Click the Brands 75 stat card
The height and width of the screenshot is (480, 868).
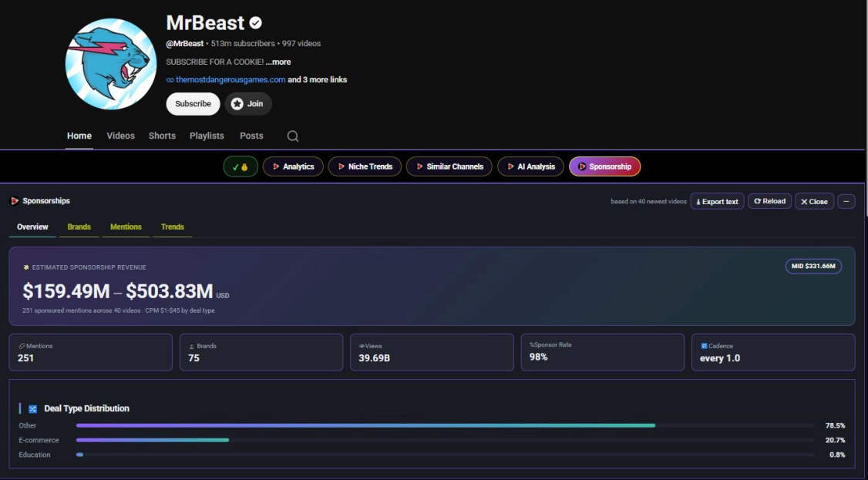[x=261, y=352]
